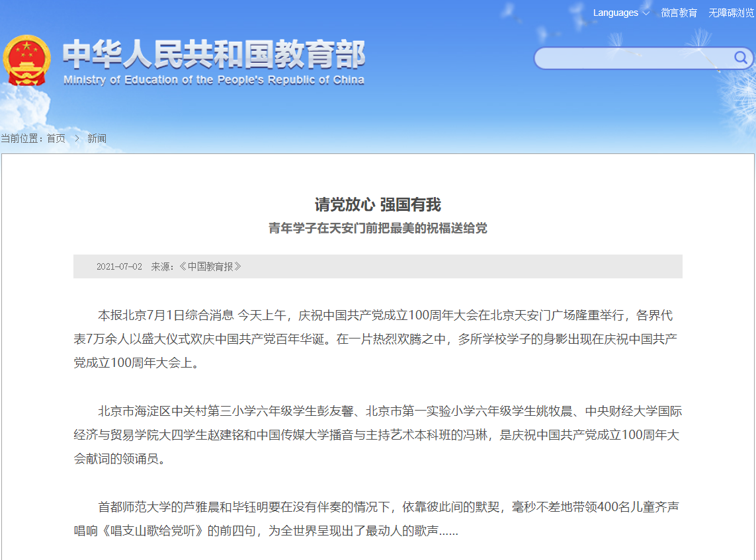Click the national emblem logo
The image size is (756, 560).
point(27,61)
